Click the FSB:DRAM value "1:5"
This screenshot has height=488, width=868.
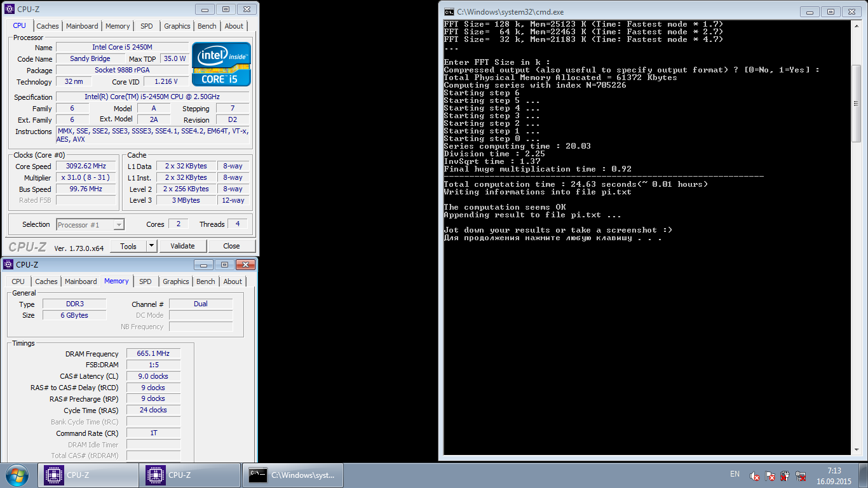coord(153,365)
